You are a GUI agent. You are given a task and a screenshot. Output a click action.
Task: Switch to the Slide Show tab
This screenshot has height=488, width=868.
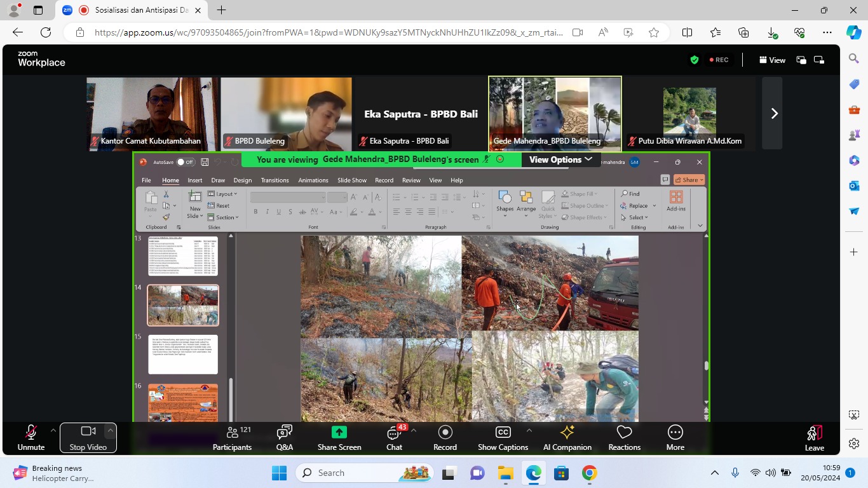coord(352,180)
